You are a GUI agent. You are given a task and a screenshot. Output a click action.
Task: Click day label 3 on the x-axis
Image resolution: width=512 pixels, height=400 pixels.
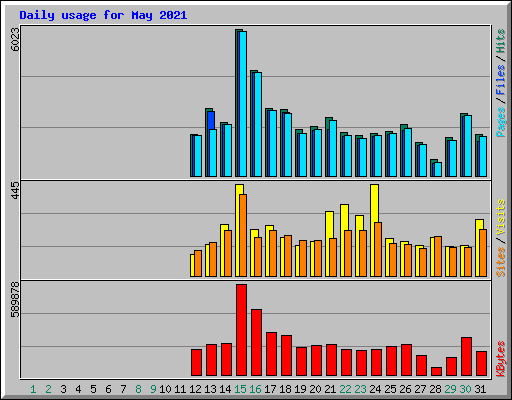click(x=63, y=389)
